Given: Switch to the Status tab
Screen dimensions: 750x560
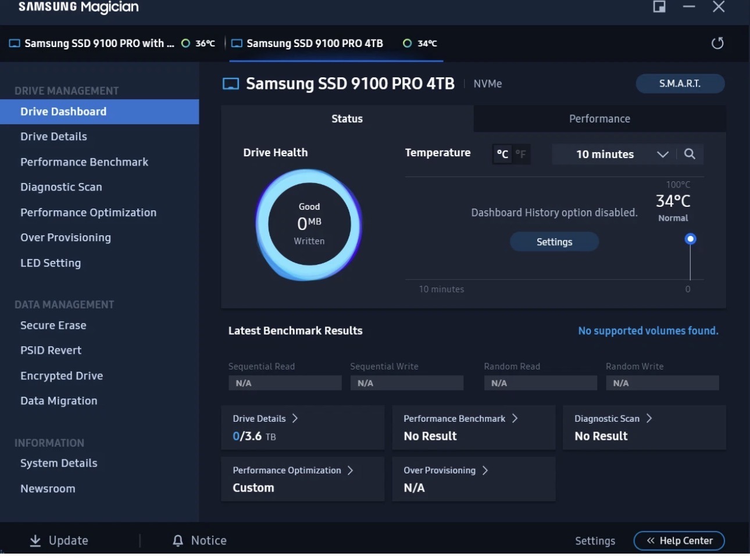Looking at the screenshot, I should [x=347, y=119].
